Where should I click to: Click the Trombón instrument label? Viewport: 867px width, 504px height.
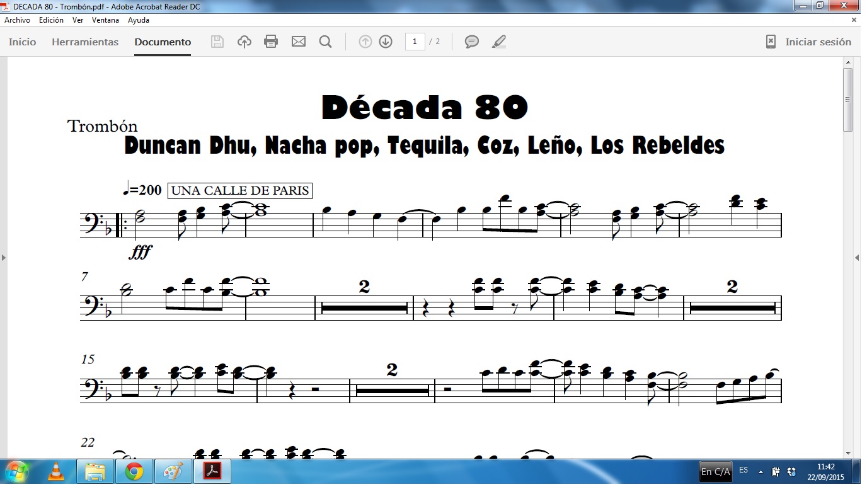(x=102, y=126)
